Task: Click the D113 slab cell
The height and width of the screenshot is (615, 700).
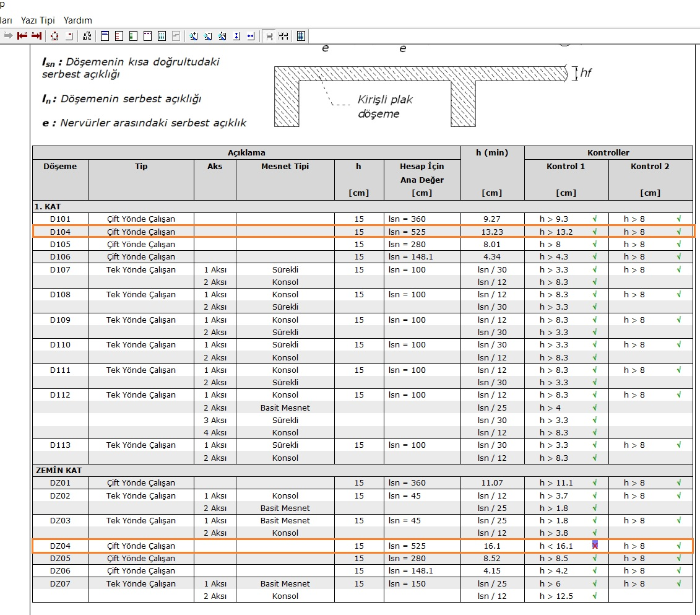Action: tap(60, 445)
